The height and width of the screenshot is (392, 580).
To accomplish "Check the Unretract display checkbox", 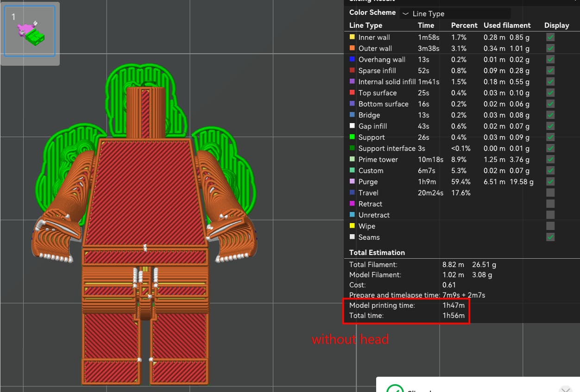I will click(x=550, y=215).
